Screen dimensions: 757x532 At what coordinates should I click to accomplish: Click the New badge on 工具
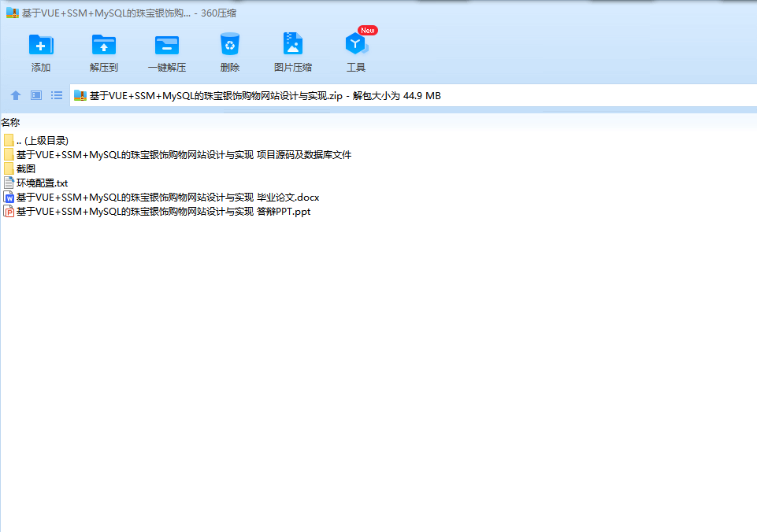pyautogui.click(x=368, y=31)
